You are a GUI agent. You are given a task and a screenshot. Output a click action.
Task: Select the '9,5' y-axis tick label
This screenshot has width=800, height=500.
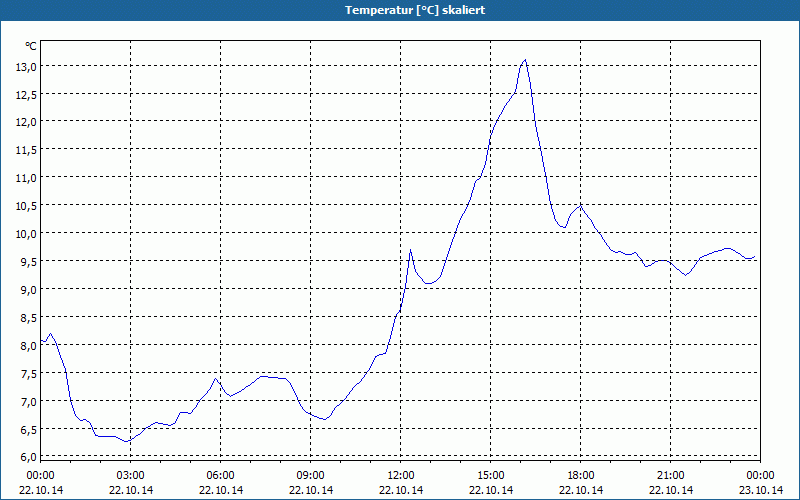29,262
